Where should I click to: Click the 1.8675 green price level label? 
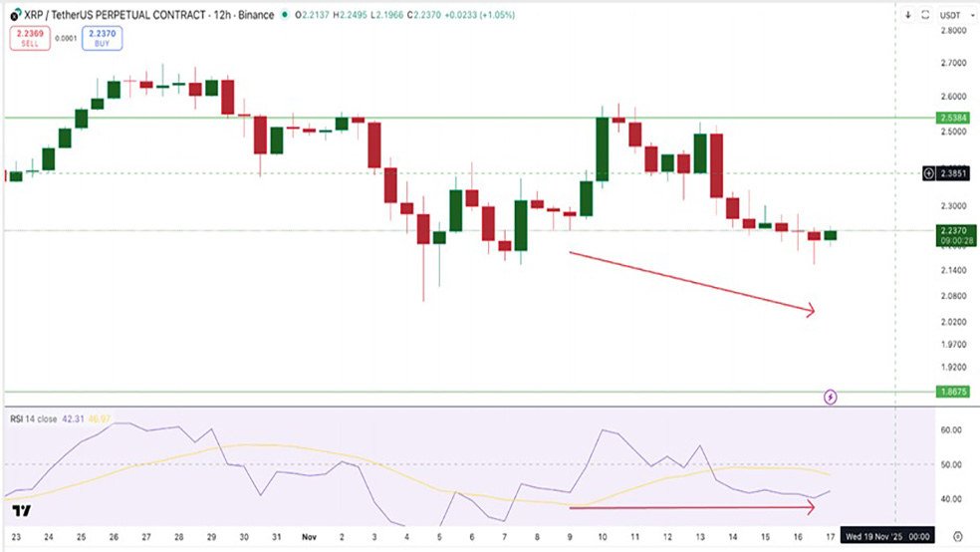(951, 392)
